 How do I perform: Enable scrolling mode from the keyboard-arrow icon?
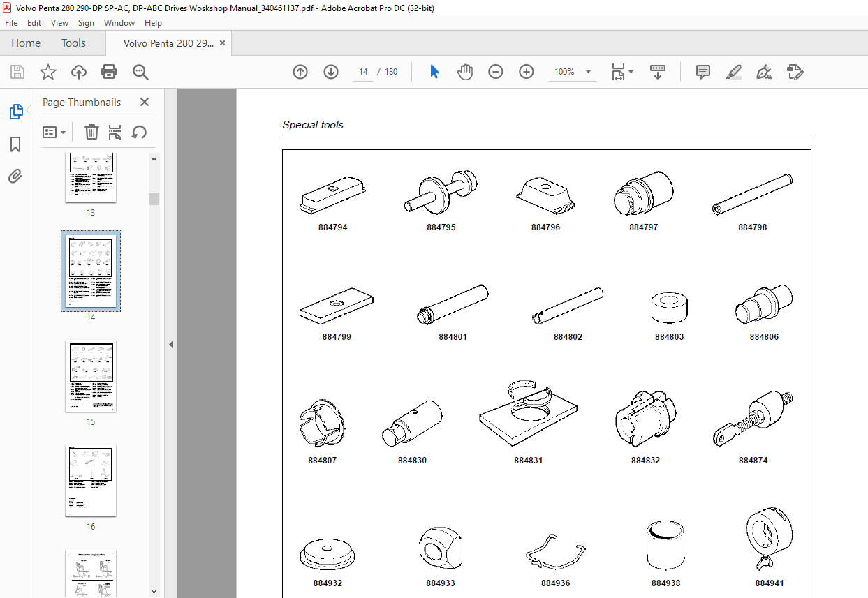point(658,72)
